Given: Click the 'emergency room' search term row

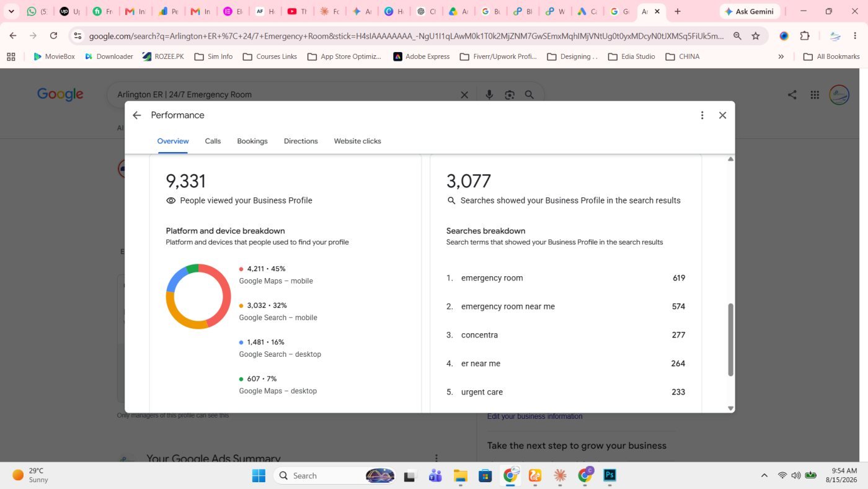Looking at the screenshot, I should (x=565, y=278).
